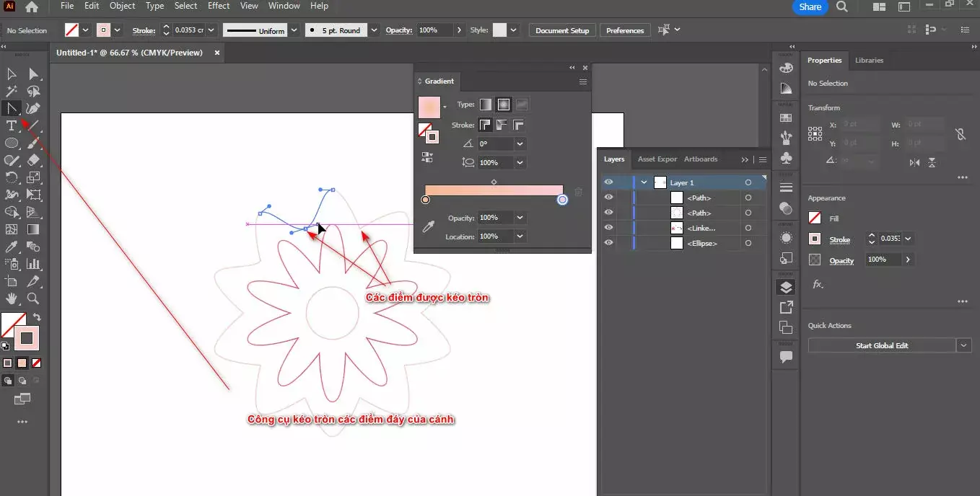Hide the Ellipse layer item
Viewport: 980px width, 496px height.
(609, 242)
